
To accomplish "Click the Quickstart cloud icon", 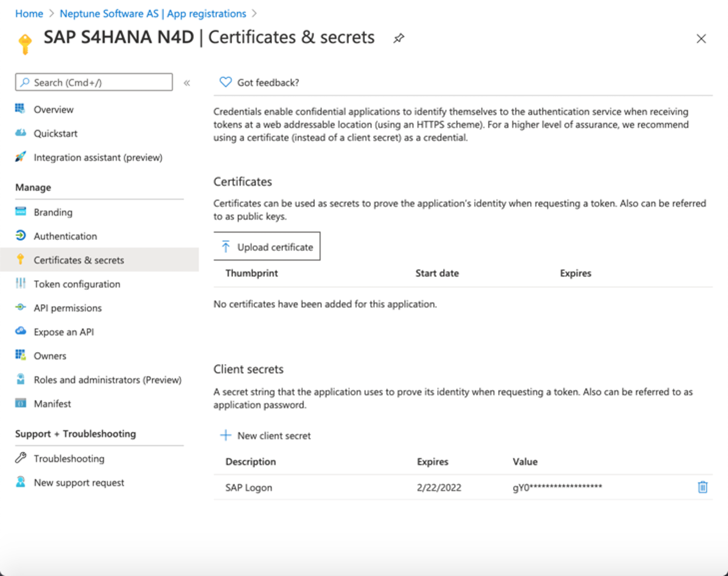I will click(x=20, y=133).
